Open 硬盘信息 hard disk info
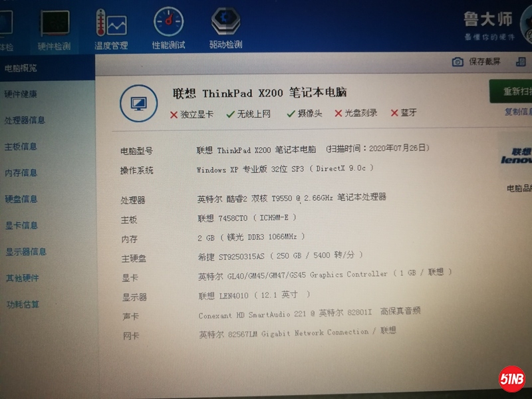The height and width of the screenshot is (399, 532). (x=21, y=199)
